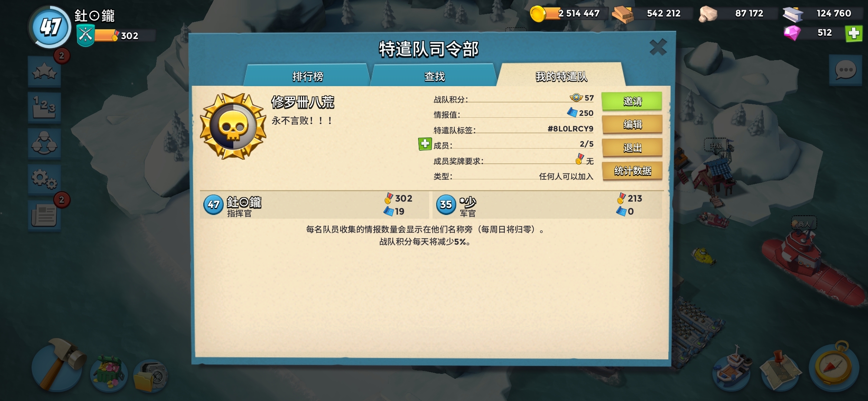Open the 统计数据 statistics button
The width and height of the screenshot is (868, 401).
(x=632, y=171)
